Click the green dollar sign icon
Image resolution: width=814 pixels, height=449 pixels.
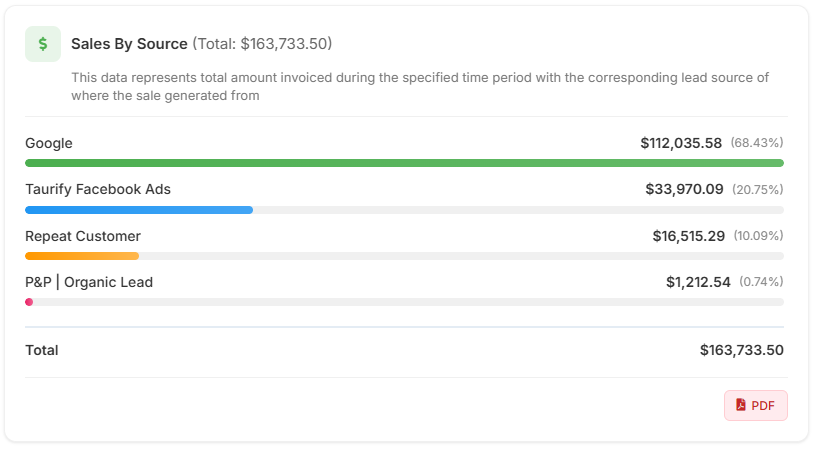[43, 44]
